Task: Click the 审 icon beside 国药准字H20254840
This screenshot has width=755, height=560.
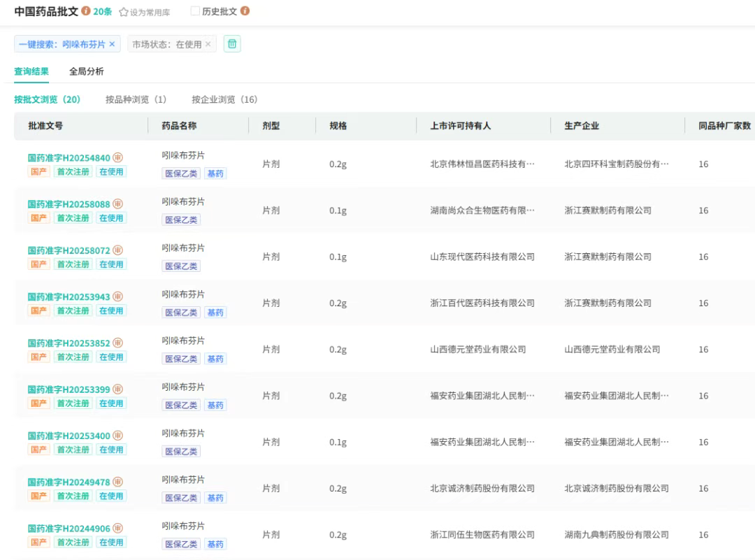Action: tap(118, 157)
